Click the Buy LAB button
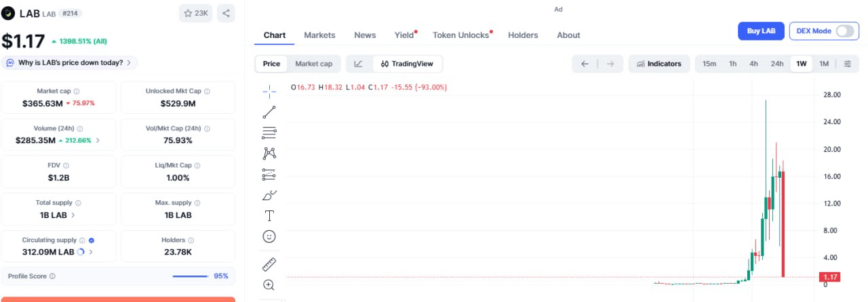The height and width of the screenshot is (302, 868). click(761, 31)
